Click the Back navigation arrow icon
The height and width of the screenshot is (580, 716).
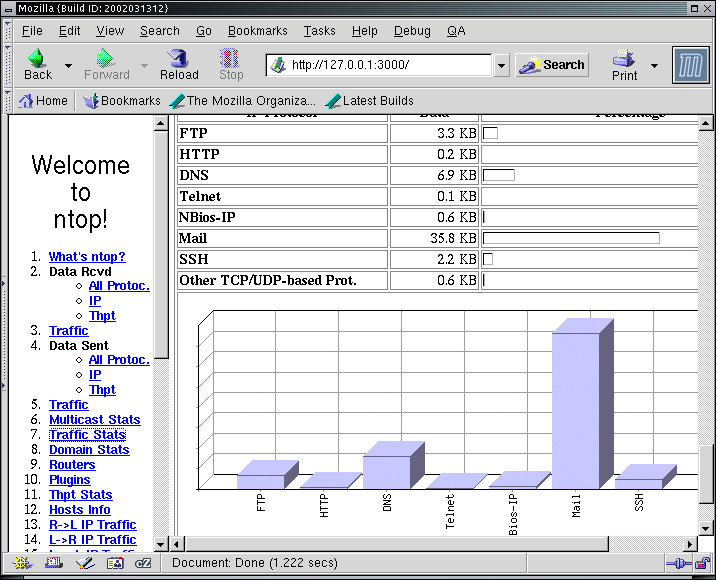[x=38, y=60]
